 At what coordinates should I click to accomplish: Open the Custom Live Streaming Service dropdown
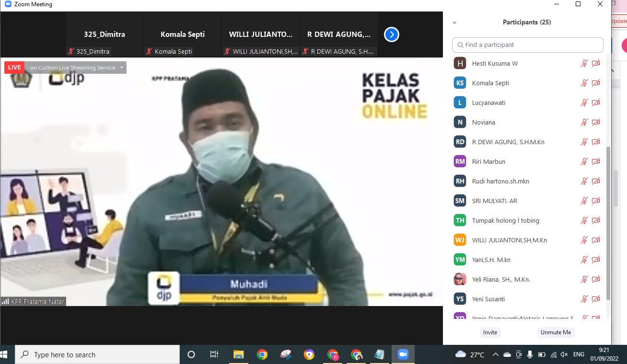(x=122, y=68)
